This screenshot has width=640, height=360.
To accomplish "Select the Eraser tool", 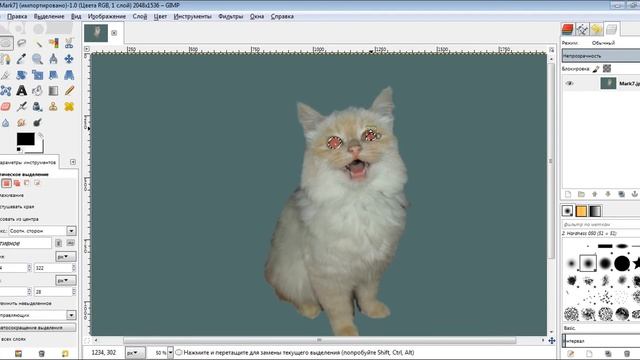I will [x=6, y=107].
